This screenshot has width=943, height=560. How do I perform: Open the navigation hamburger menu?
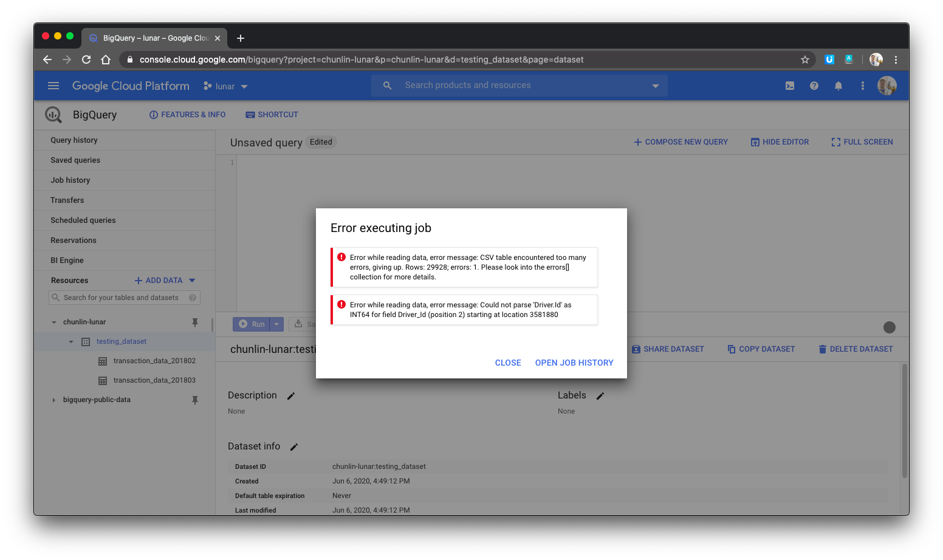[x=53, y=86]
